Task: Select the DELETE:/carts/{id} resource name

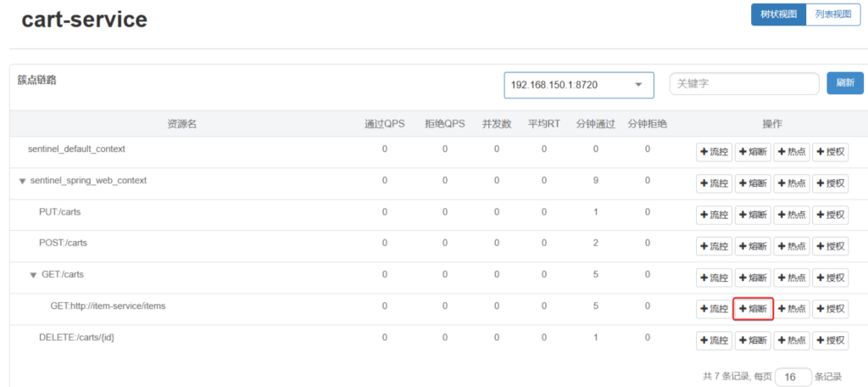Action: click(76, 338)
